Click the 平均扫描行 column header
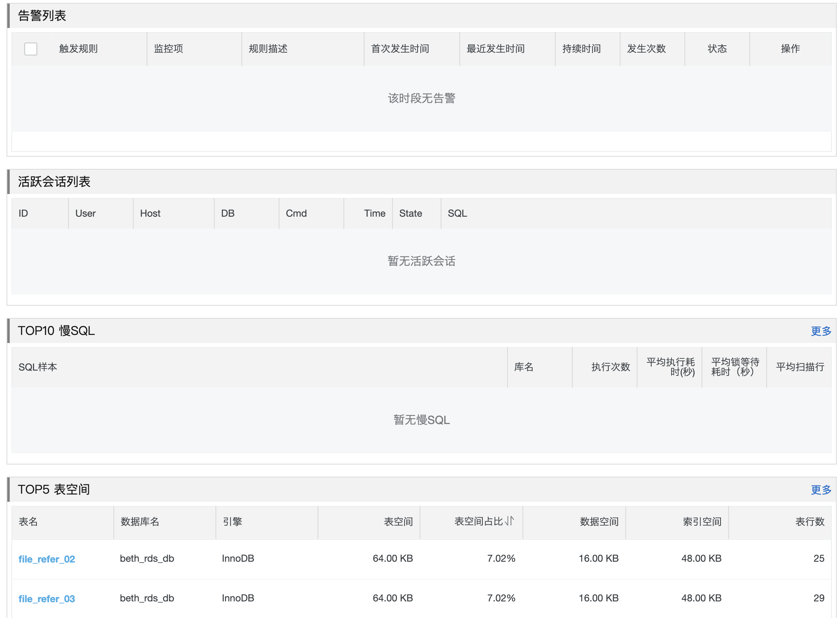 coord(800,367)
